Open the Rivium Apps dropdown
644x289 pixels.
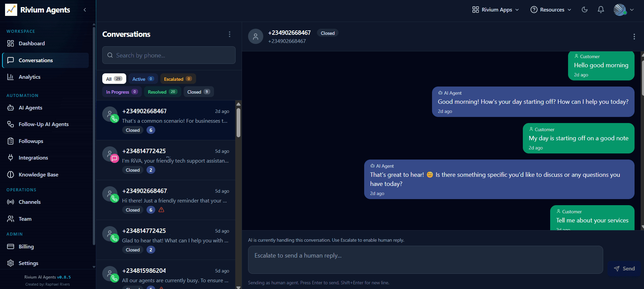495,10
